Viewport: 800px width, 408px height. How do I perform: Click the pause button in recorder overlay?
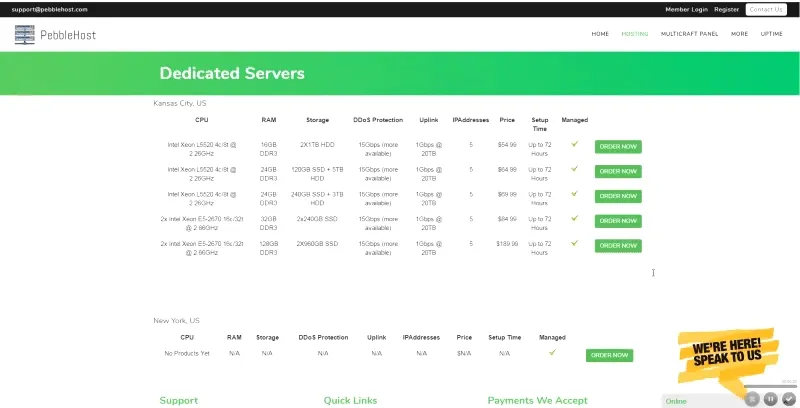(x=771, y=399)
